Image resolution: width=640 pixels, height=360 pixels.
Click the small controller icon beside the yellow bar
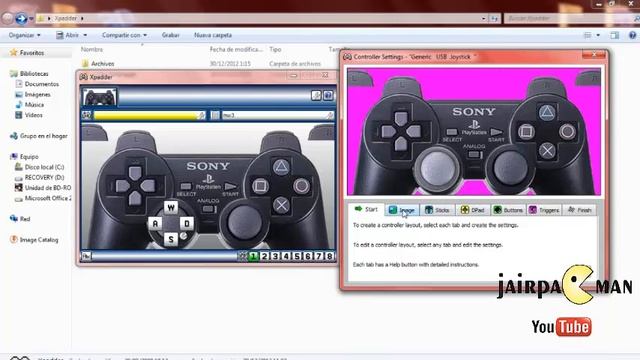click(87, 115)
